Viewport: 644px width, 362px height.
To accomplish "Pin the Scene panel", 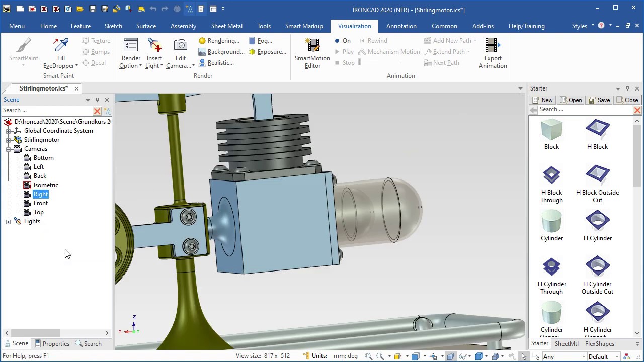I will tap(97, 100).
